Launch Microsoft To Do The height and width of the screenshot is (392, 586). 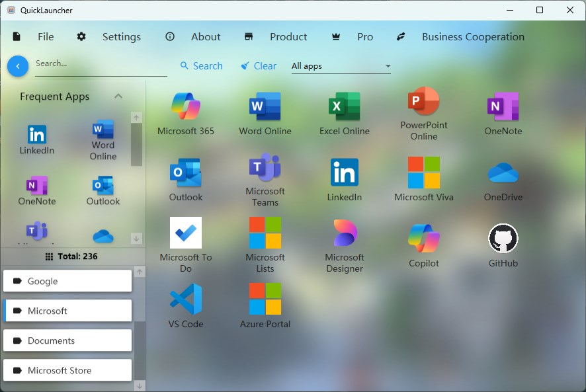coord(186,245)
